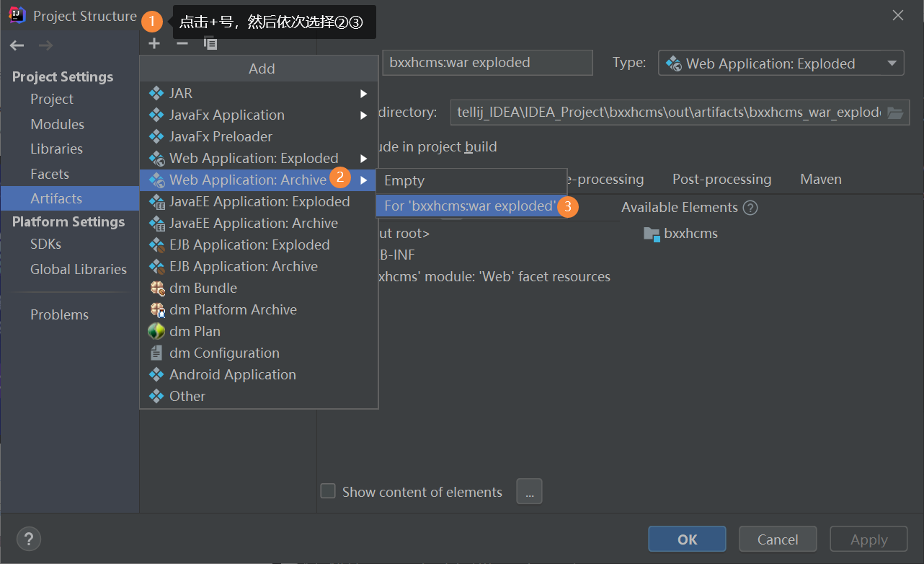The height and width of the screenshot is (564, 924).
Task: Switch to the Post-processing tab
Action: (x=721, y=179)
